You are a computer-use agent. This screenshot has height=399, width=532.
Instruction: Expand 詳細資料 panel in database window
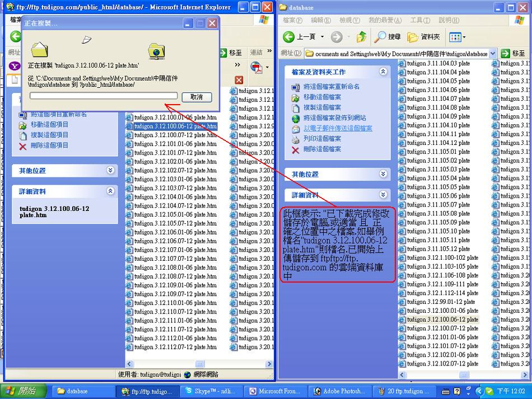click(x=383, y=195)
